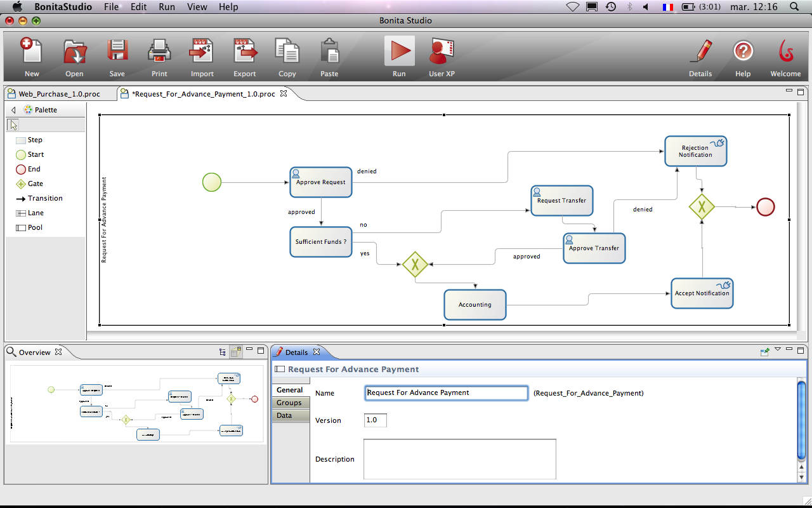Select the Gate tool in Palette

(29, 184)
